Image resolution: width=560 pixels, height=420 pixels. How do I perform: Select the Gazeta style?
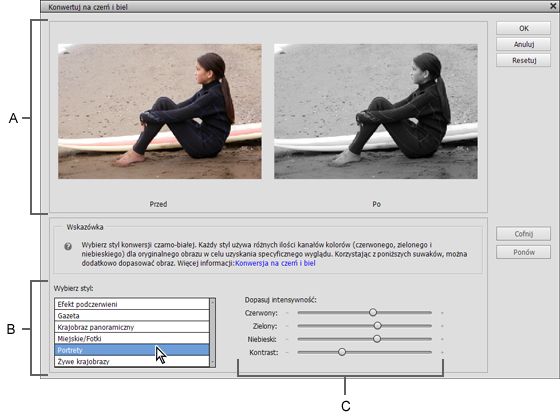point(132,316)
